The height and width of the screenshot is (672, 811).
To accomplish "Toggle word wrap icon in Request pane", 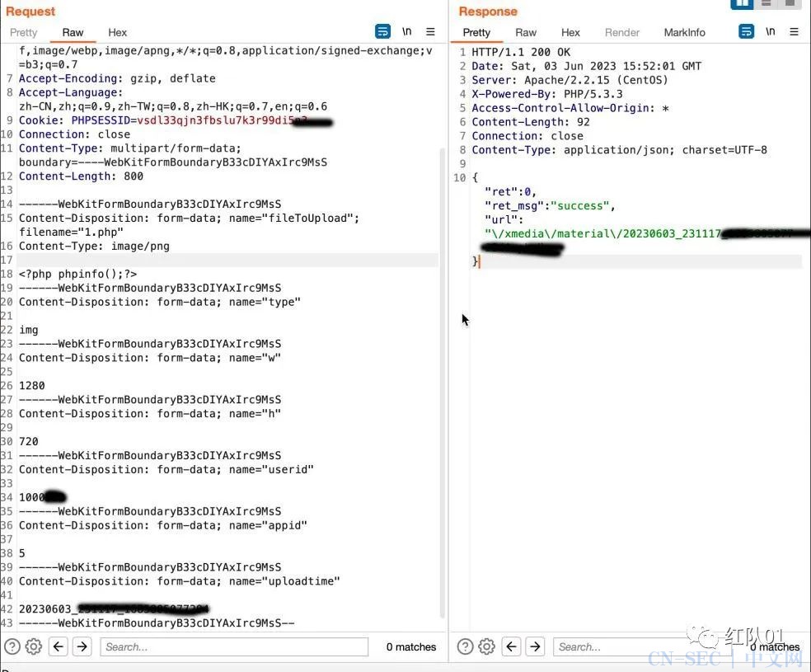I will [x=382, y=32].
